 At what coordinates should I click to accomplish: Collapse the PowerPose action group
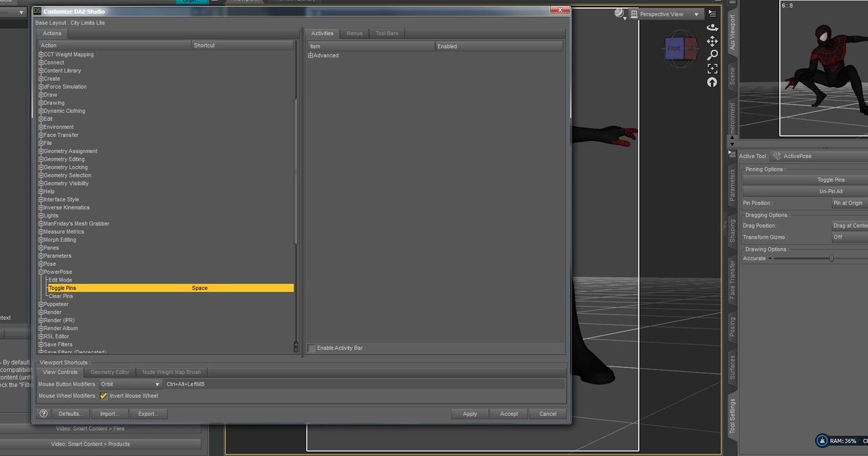[41, 272]
